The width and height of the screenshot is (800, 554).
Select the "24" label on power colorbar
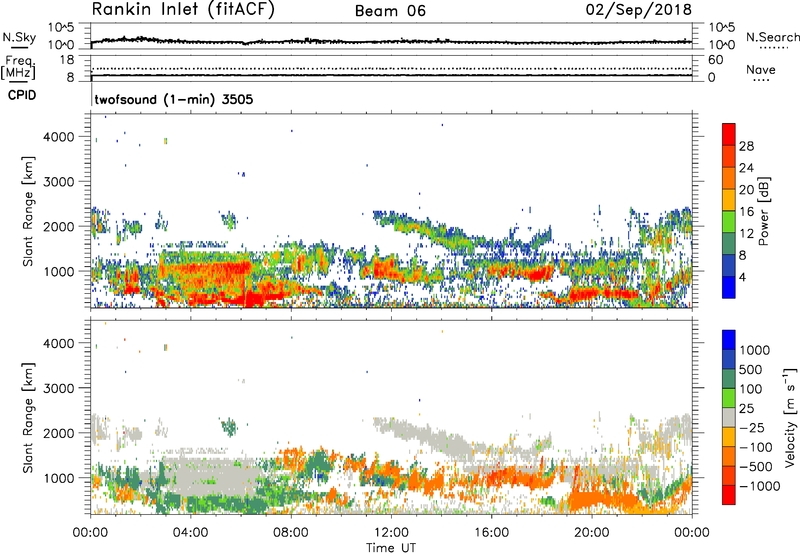point(746,168)
